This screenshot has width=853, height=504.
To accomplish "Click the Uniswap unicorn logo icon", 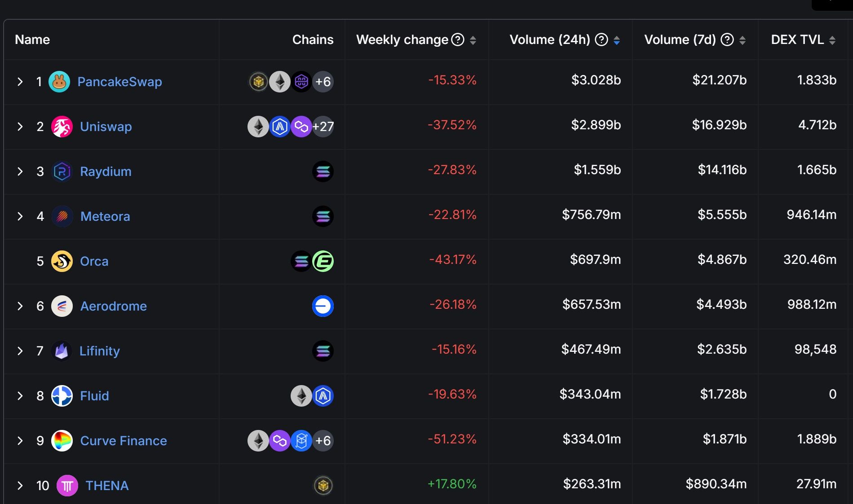I will tap(62, 127).
